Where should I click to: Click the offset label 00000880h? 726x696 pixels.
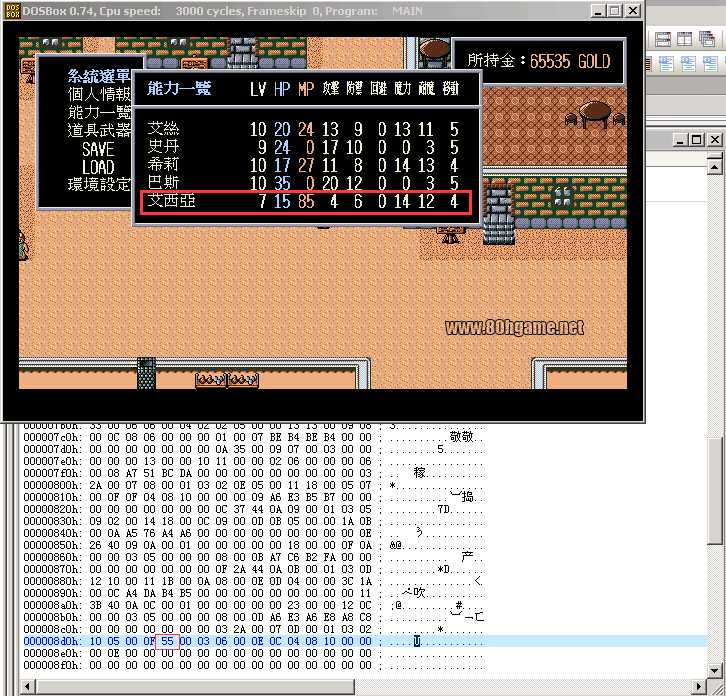tap(52, 581)
